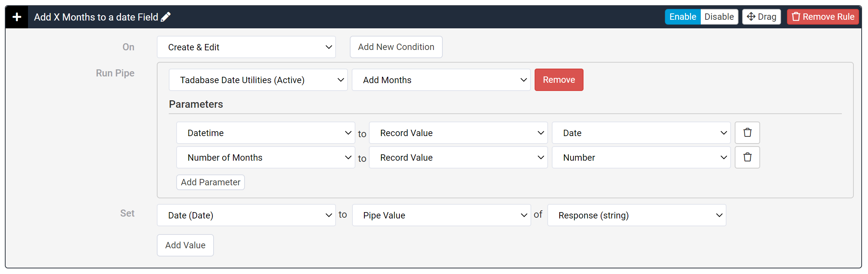This screenshot has width=868, height=274.
Task: Open Tadabase Date Utilities pipe dropdown
Action: tap(258, 80)
